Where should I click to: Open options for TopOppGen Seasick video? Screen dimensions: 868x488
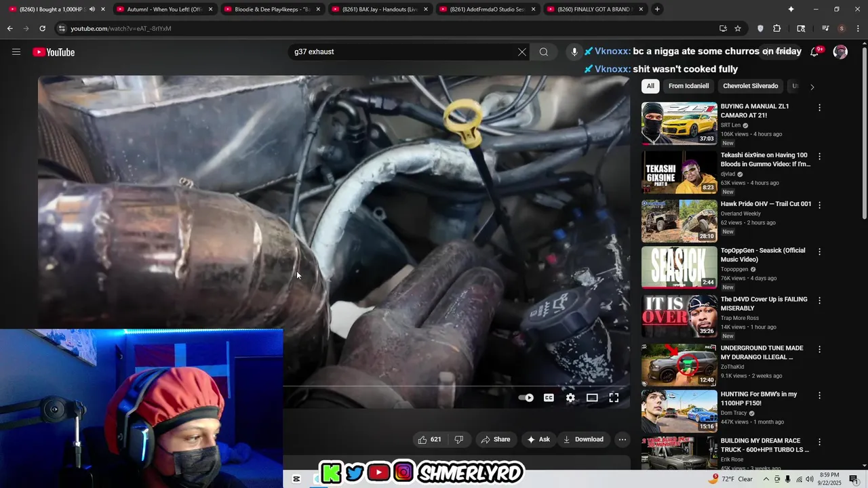(819, 251)
